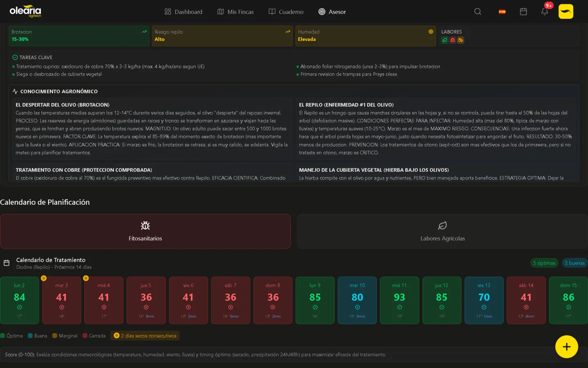
Task: Select the lun 2 day card scoring 84
Action: [20, 300]
